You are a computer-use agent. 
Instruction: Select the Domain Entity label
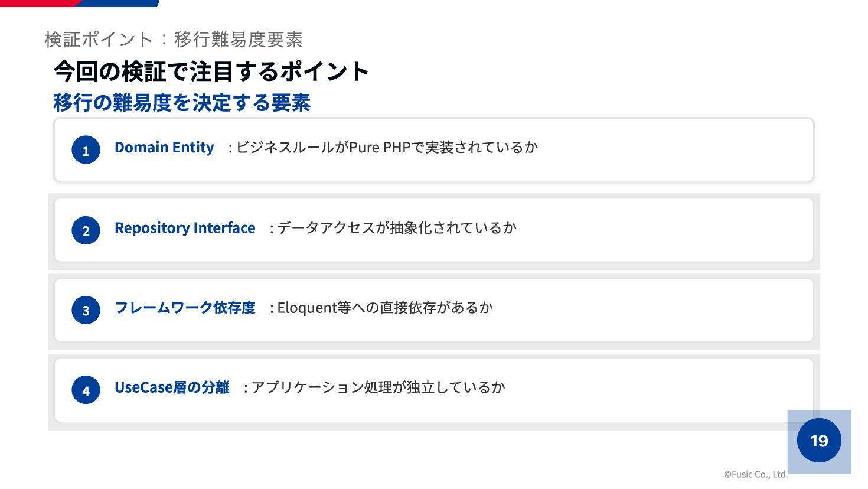[x=164, y=147]
